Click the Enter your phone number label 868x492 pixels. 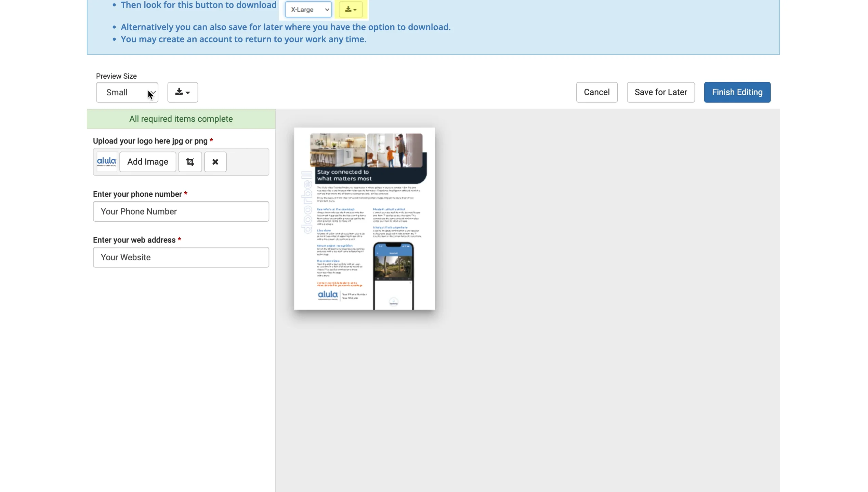tap(140, 194)
